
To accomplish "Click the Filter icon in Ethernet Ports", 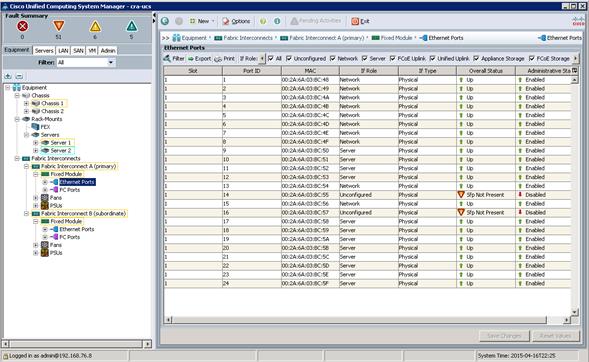I will coord(174,59).
